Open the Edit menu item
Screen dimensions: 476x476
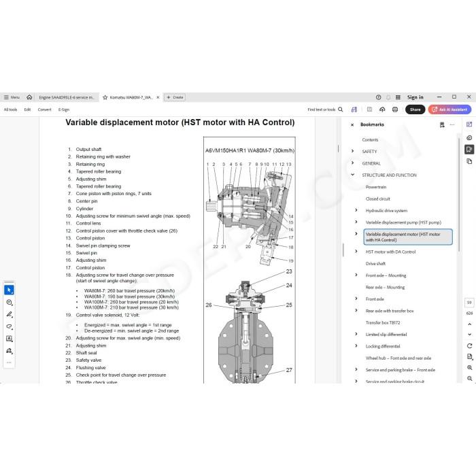(x=27, y=109)
